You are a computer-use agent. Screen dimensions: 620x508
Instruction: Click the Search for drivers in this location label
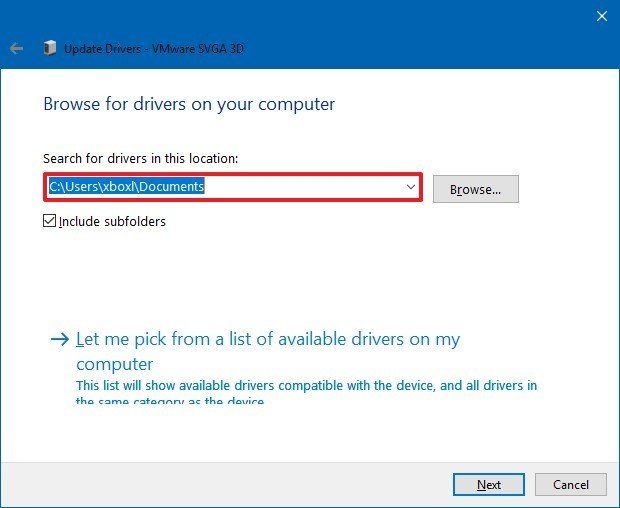tap(140, 158)
